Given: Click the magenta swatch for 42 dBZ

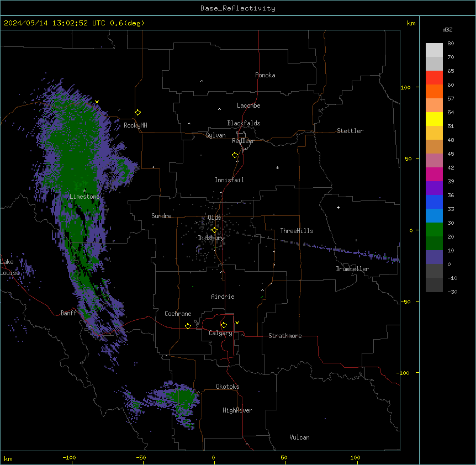Looking at the screenshot, I should tap(434, 174).
